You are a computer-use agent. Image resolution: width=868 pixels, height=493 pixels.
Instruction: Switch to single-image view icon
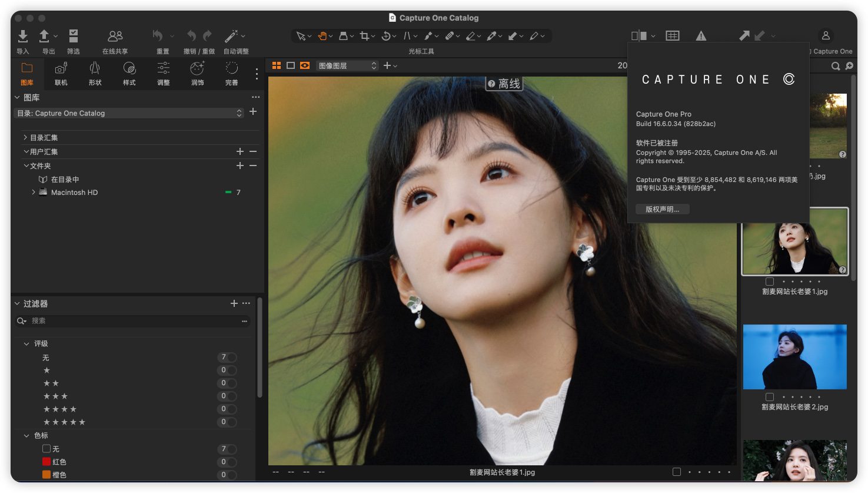291,65
